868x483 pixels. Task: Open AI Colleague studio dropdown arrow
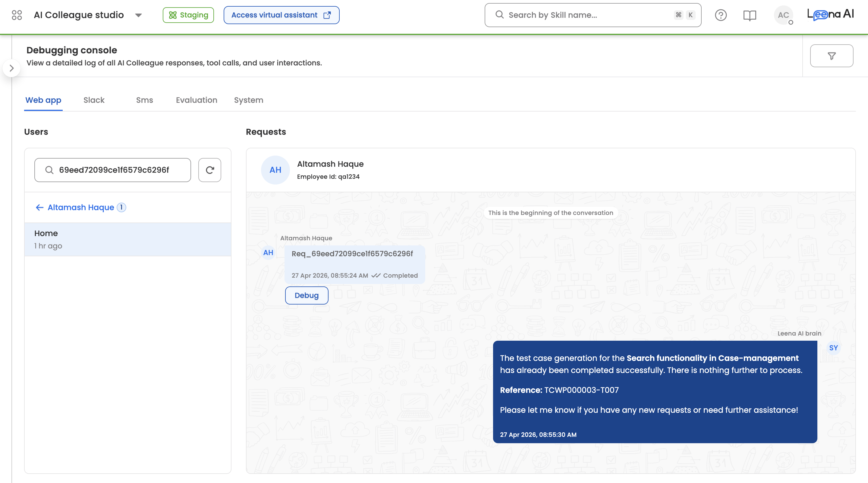click(138, 15)
